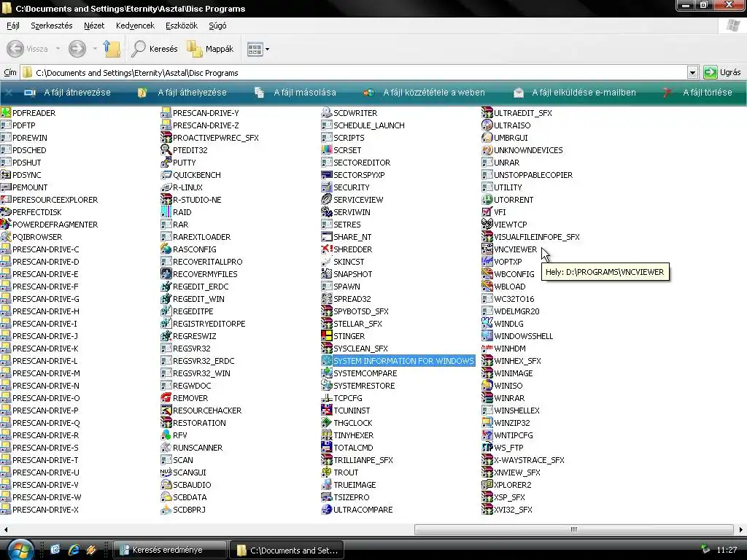This screenshot has height=560, width=747.
Task: Open the Eszközök menu
Action: coord(182,26)
